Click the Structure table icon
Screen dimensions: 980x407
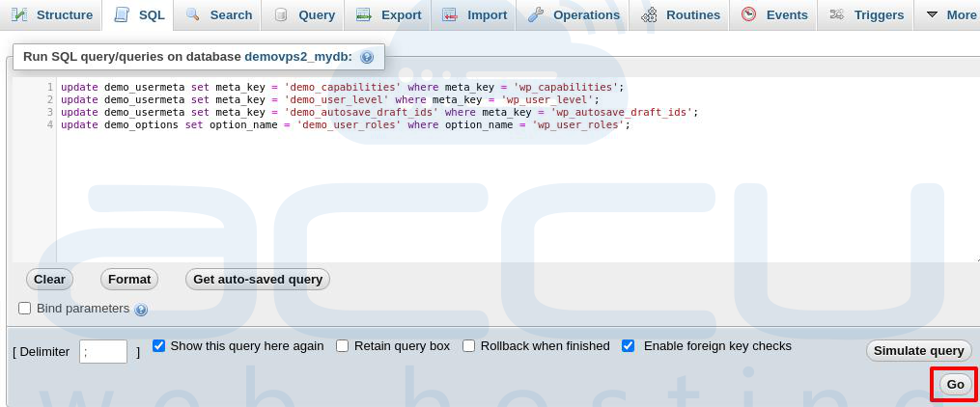click(x=19, y=14)
